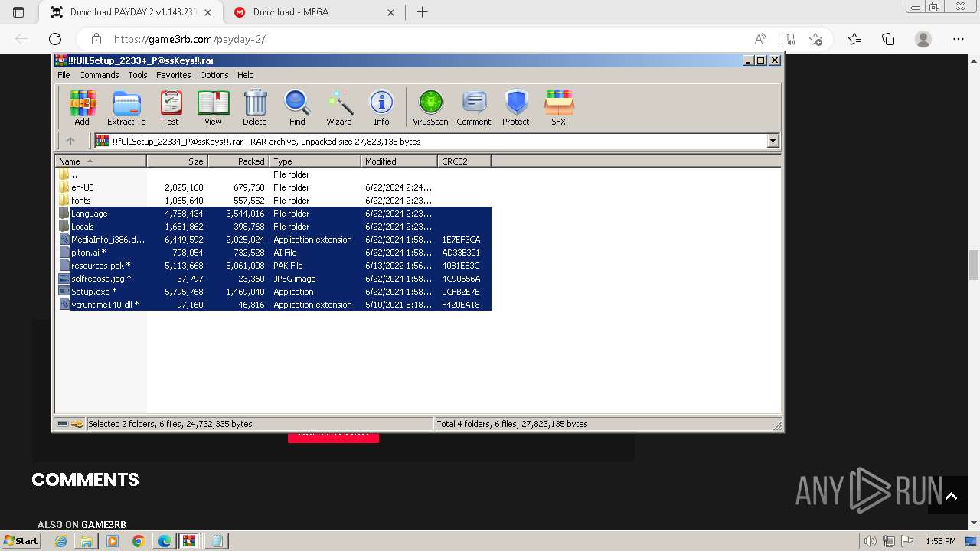Screen dimensions: 980x551
Task: Sort by the Size column header
Action: [177, 161]
